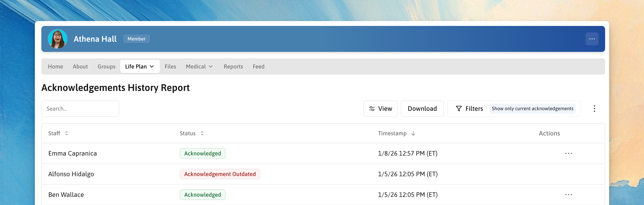
Task: Click the Acknowledgement Outdated status badge
Action: pos(220,174)
